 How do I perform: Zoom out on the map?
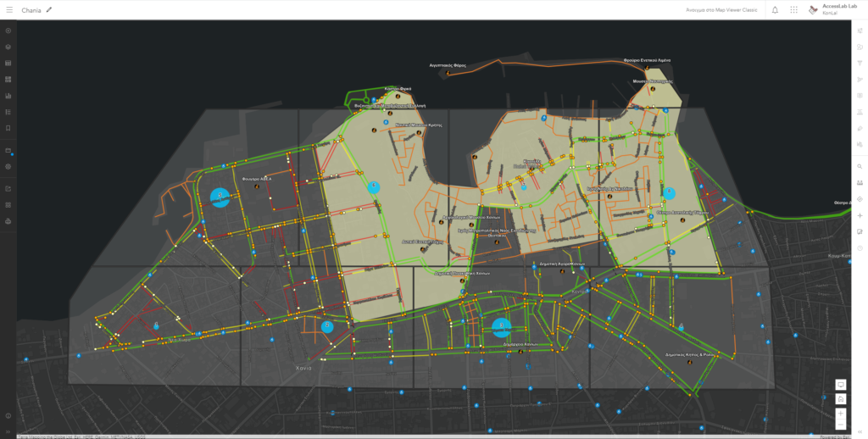pos(841,425)
